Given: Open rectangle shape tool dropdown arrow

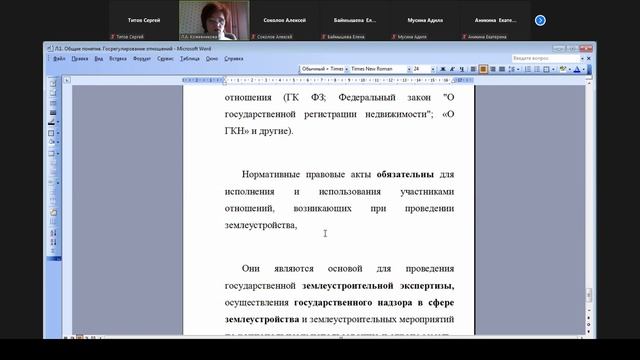Looking at the screenshot, I should 58,133.
